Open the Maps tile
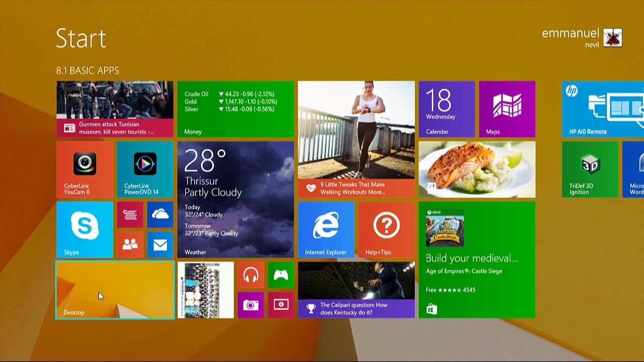Screen dimensions: 644x362 click(507, 109)
